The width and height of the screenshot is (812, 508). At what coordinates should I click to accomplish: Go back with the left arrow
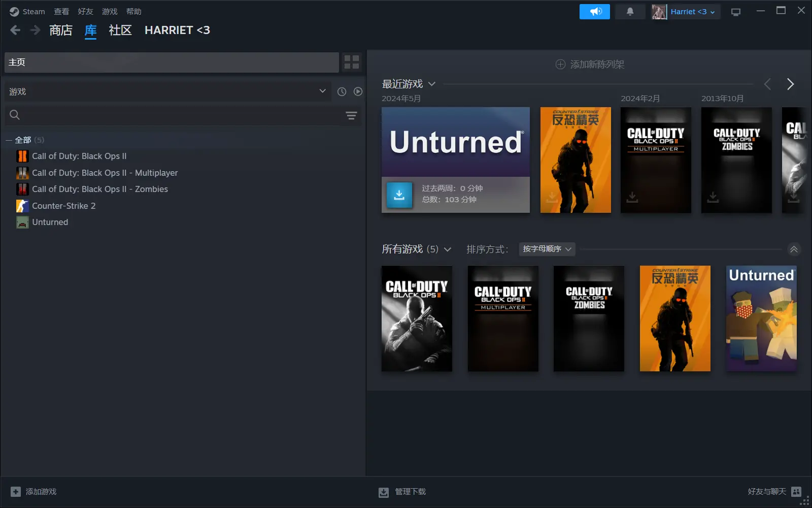pos(15,30)
